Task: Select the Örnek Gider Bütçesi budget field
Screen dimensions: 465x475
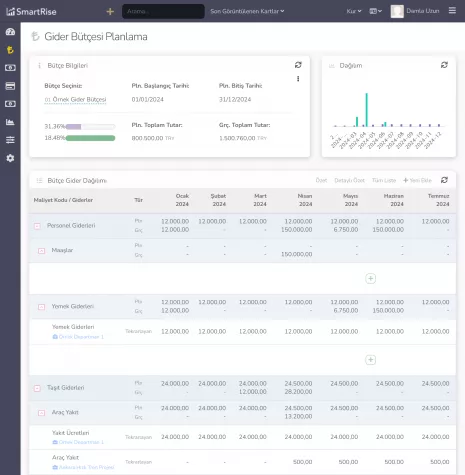Action: (75, 100)
